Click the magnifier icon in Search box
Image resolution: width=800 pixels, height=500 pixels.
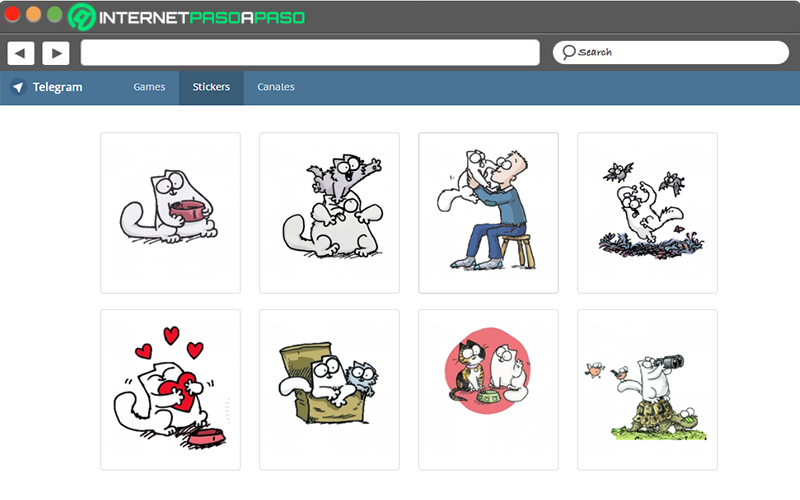pyautogui.click(x=568, y=52)
